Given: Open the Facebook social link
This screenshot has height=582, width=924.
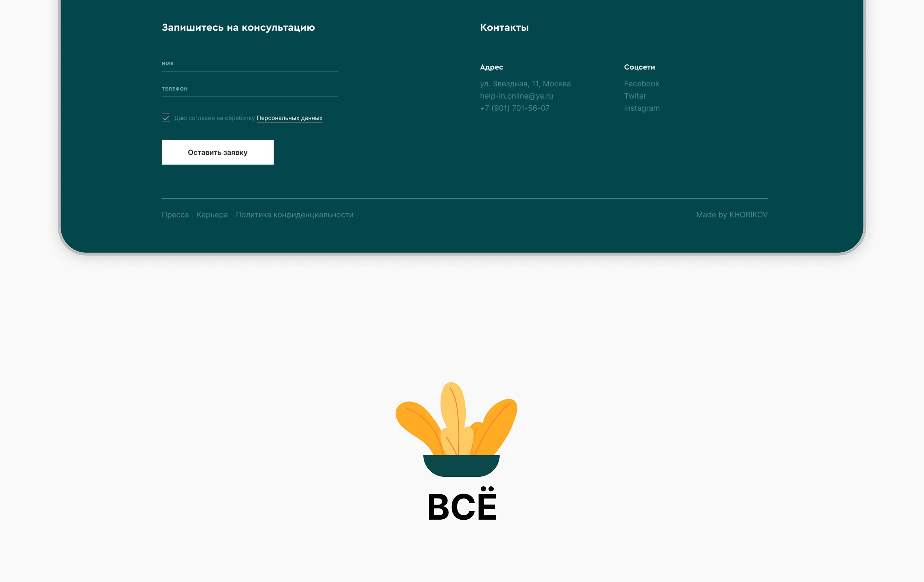Looking at the screenshot, I should click(x=641, y=83).
